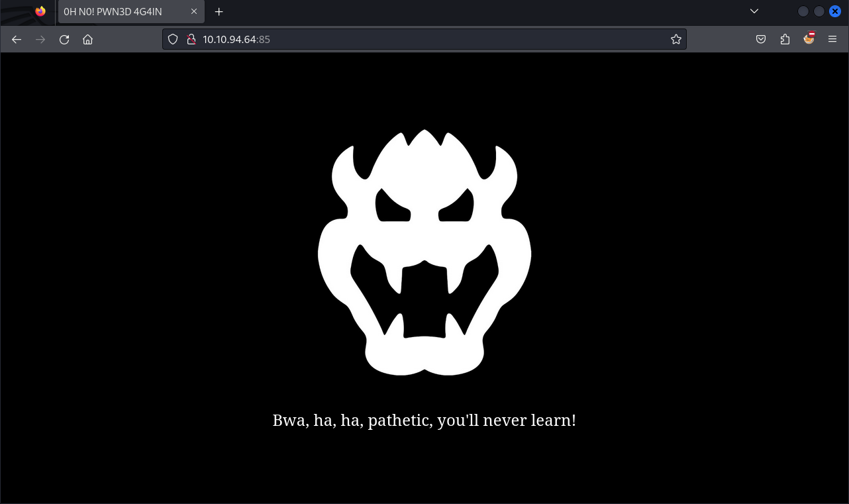
Task: Click the insecure connection padlock icon
Action: pos(191,40)
